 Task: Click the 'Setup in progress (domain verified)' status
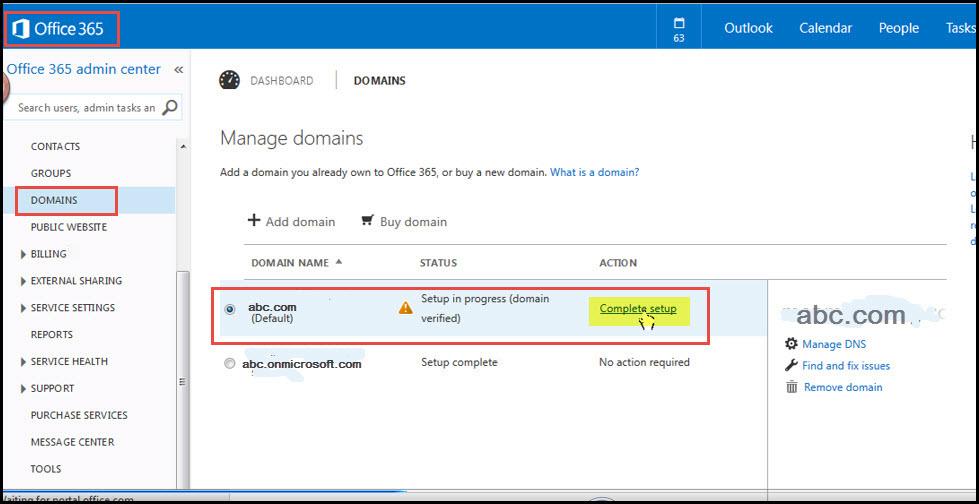(x=485, y=308)
